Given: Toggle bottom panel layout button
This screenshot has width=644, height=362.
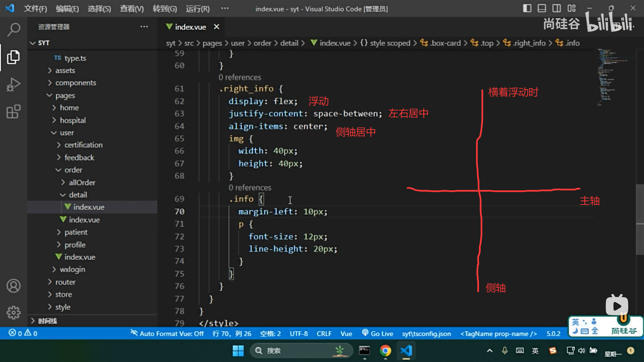Looking at the screenshot, I should pos(542,8).
